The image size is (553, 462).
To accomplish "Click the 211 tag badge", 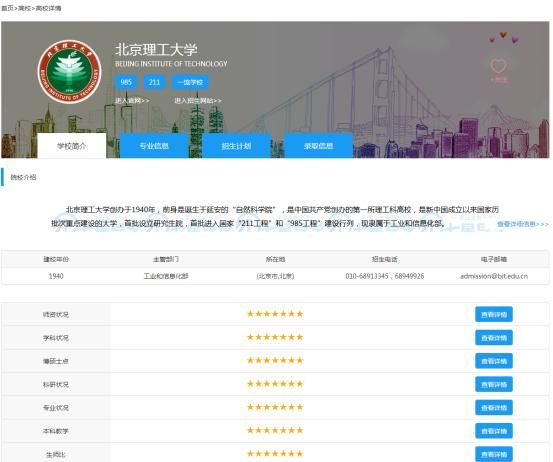I will tap(154, 82).
